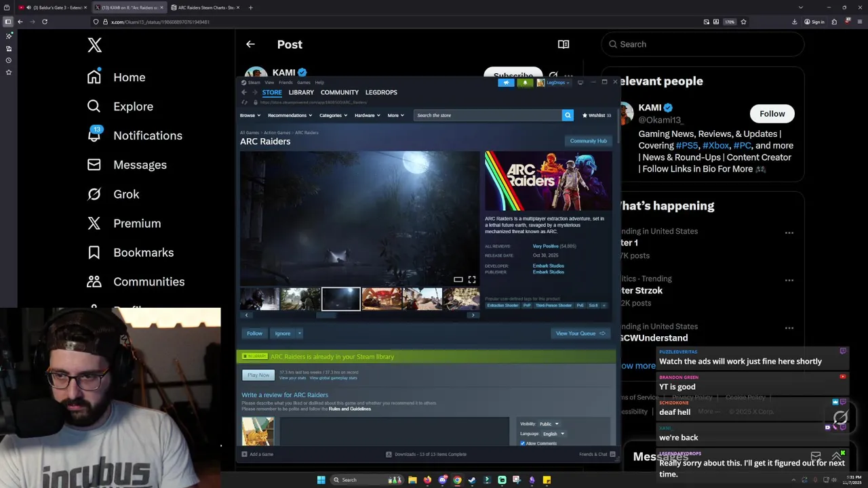Expand Browse menu in Steam store

250,115
